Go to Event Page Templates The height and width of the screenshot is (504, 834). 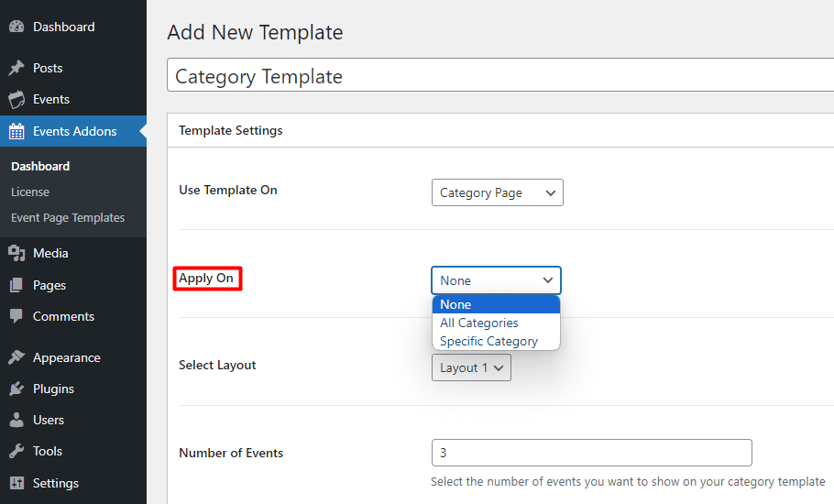click(68, 218)
